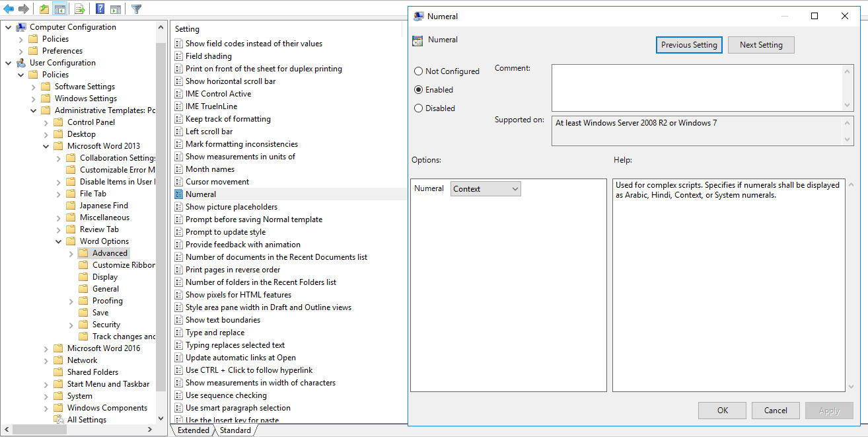Toggle the Show/Hide Console Tree icon
The height and width of the screenshot is (437, 868).
60,9
